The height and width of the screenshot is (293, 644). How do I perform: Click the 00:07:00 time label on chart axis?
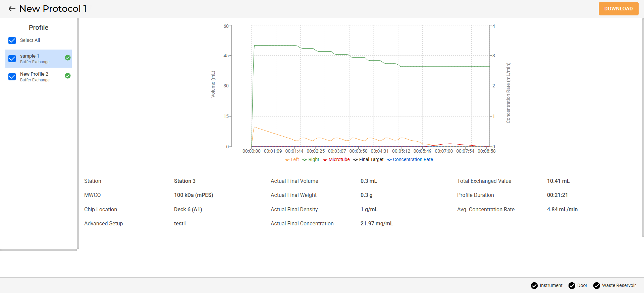444,151
